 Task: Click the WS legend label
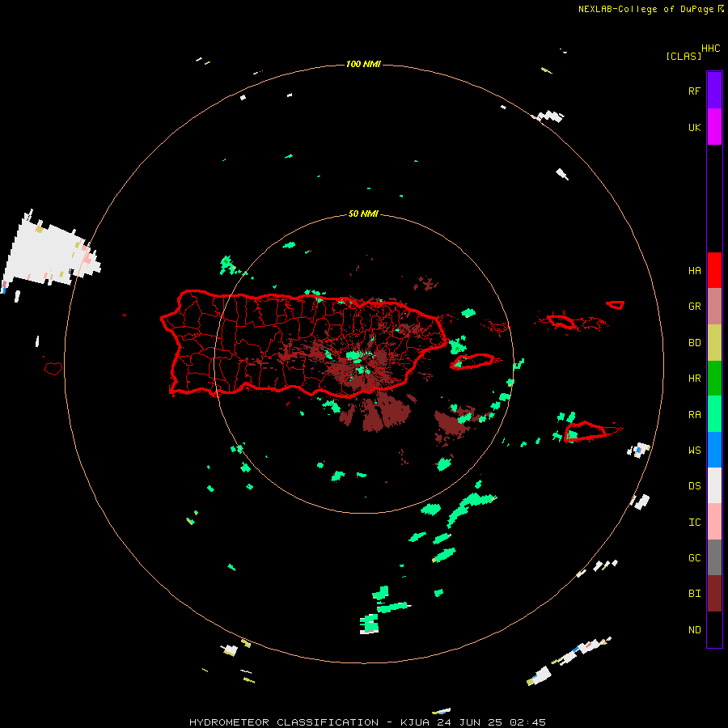pyautogui.click(x=694, y=450)
